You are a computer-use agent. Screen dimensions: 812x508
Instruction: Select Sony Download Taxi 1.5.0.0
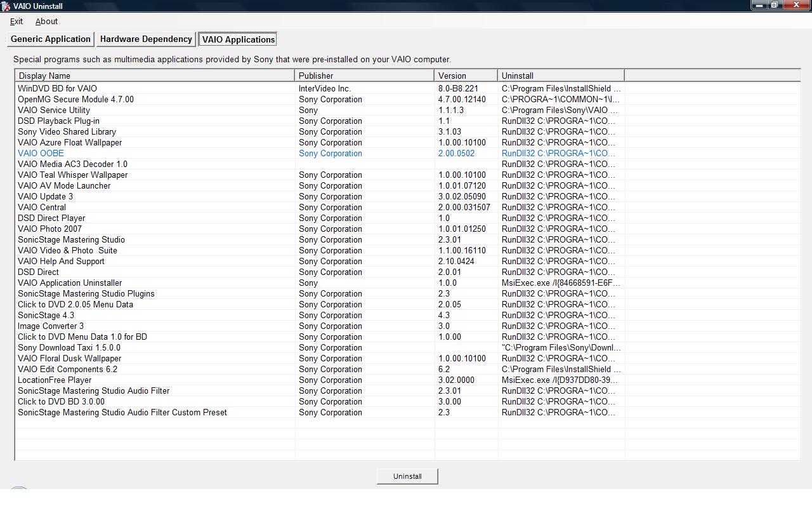pyautogui.click(x=69, y=347)
